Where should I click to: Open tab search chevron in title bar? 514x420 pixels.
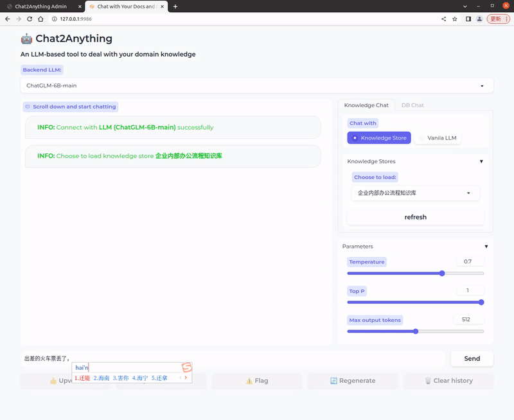(465, 6)
